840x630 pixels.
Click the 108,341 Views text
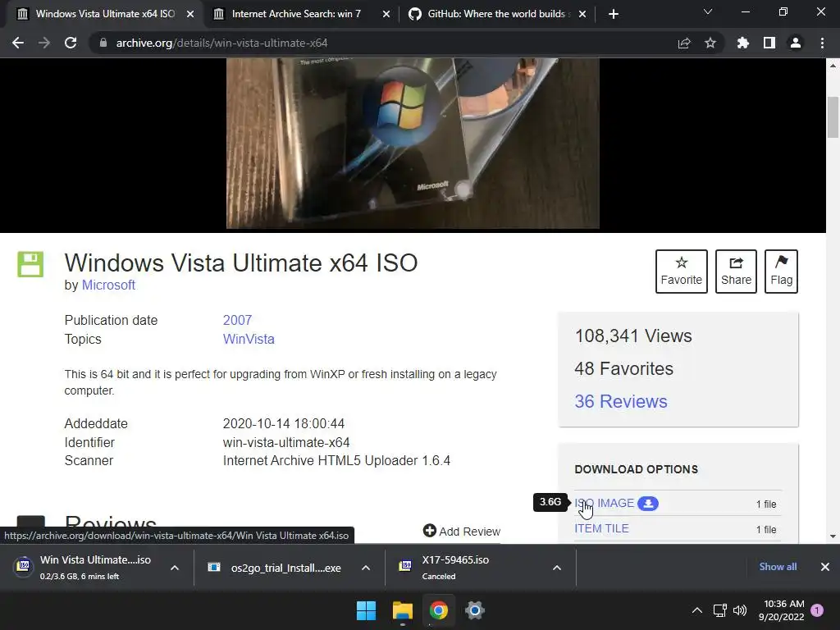pyautogui.click(x=633, y=336)
